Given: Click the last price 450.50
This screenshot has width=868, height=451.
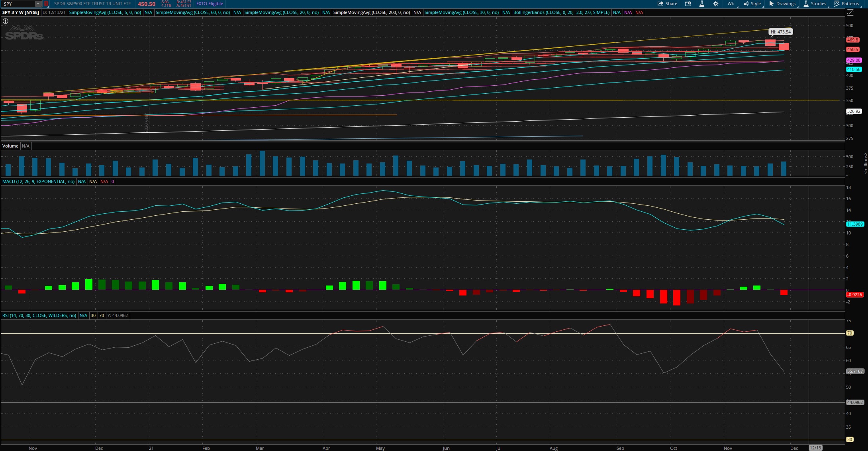Looking at the screenshot, I should (x=147, y=4).
